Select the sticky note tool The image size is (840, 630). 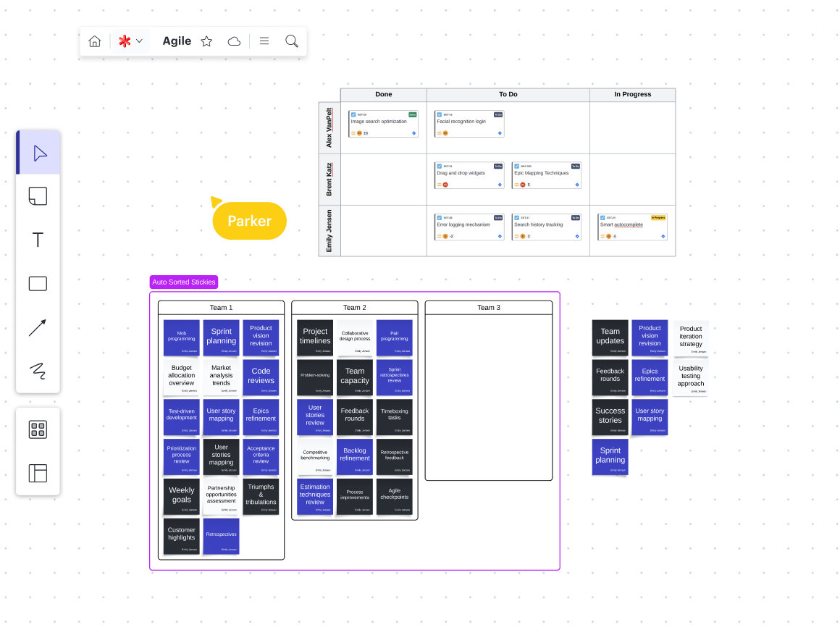tap(38, 196)
